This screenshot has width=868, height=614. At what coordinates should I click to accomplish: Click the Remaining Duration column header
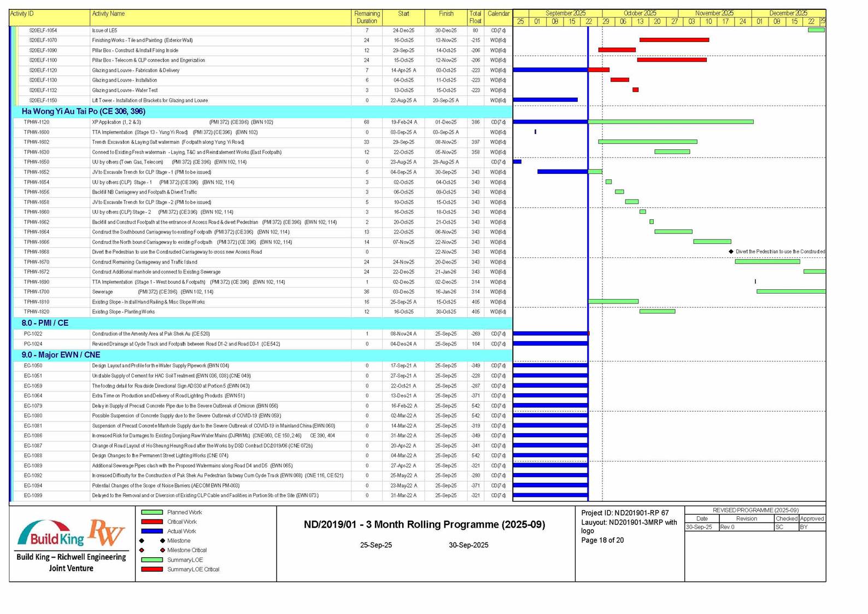[367, 17]
